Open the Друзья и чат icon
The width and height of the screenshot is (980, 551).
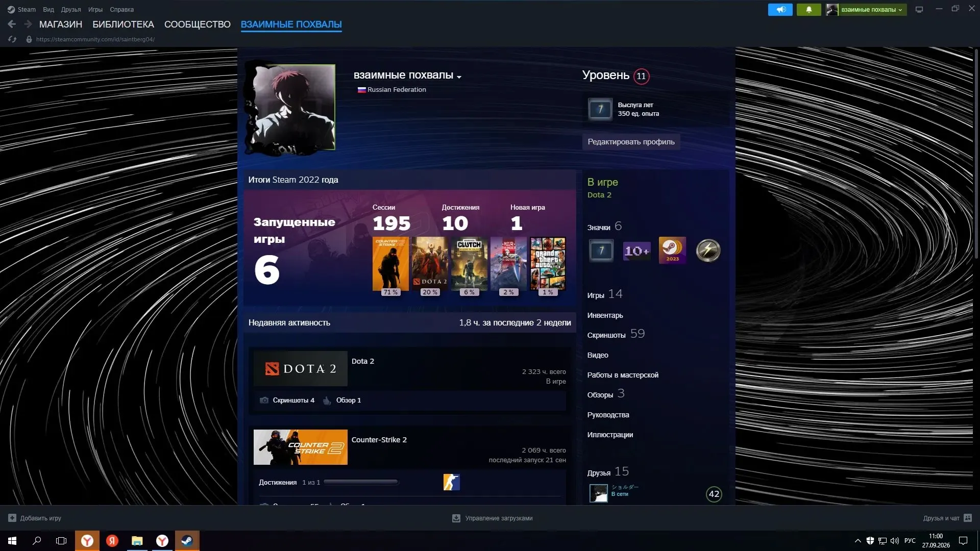pyautogui.click(x=968, y=518)
